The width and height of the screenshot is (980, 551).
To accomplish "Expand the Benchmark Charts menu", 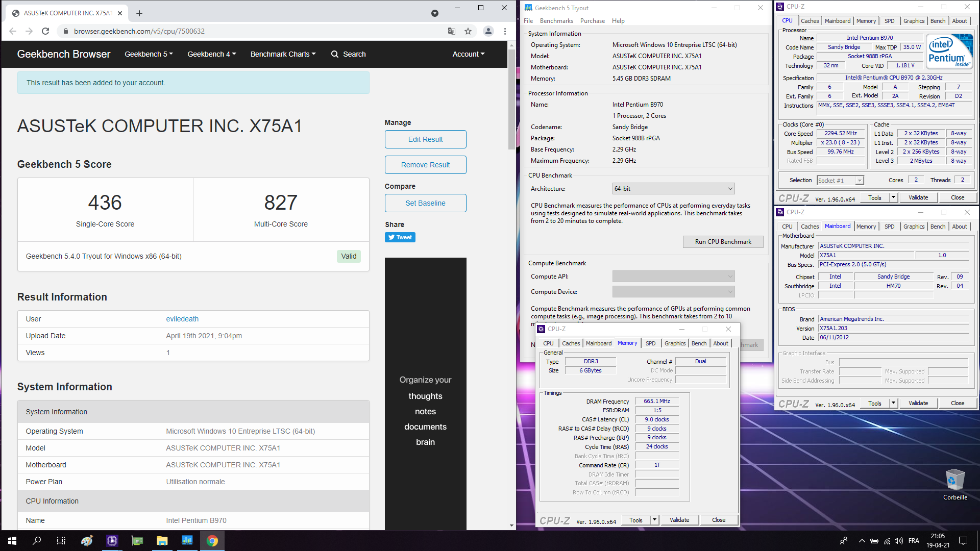I will [x=283, y=54].
